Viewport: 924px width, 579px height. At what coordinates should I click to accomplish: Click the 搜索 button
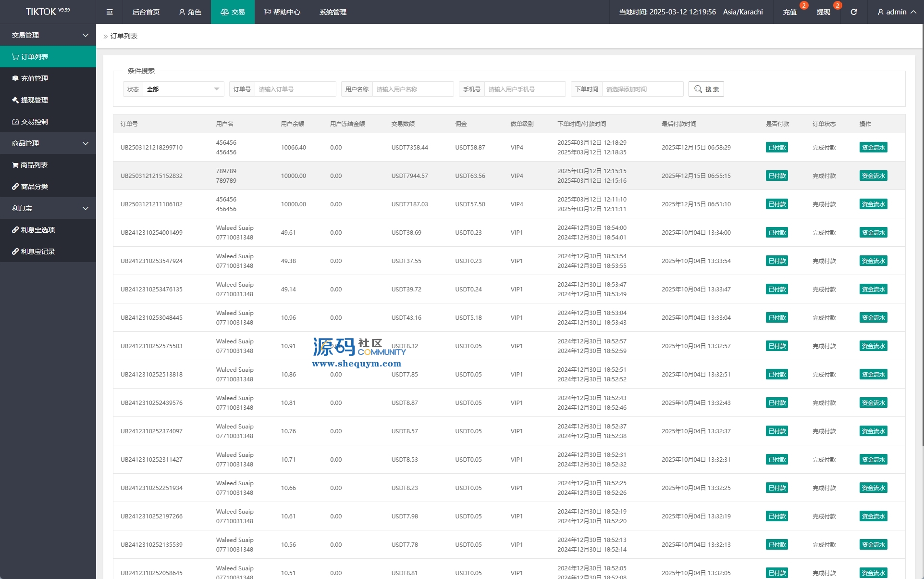tap(706, 89)
